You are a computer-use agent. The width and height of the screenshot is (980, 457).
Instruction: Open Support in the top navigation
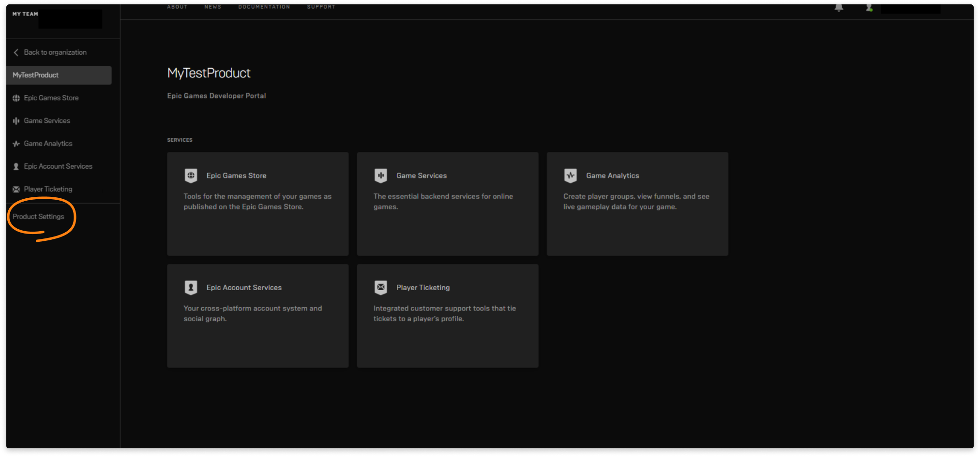pyautogui.click(x=321, y=7)
